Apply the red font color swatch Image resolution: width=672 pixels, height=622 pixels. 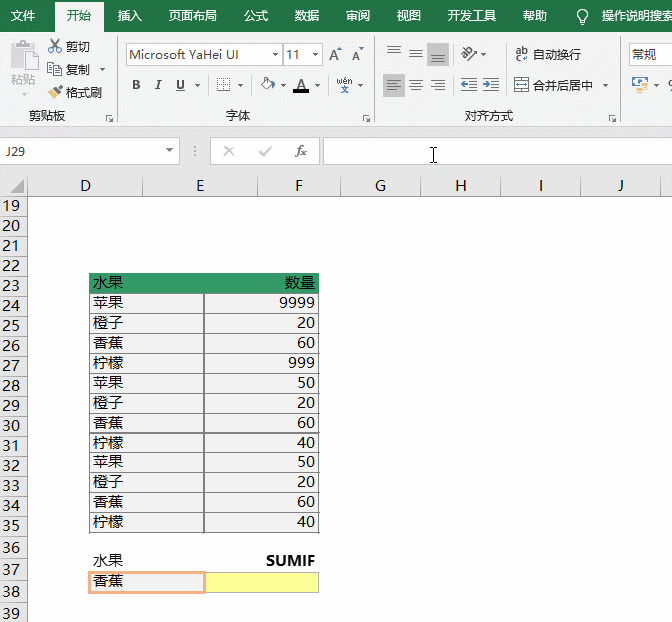point(303,86)
